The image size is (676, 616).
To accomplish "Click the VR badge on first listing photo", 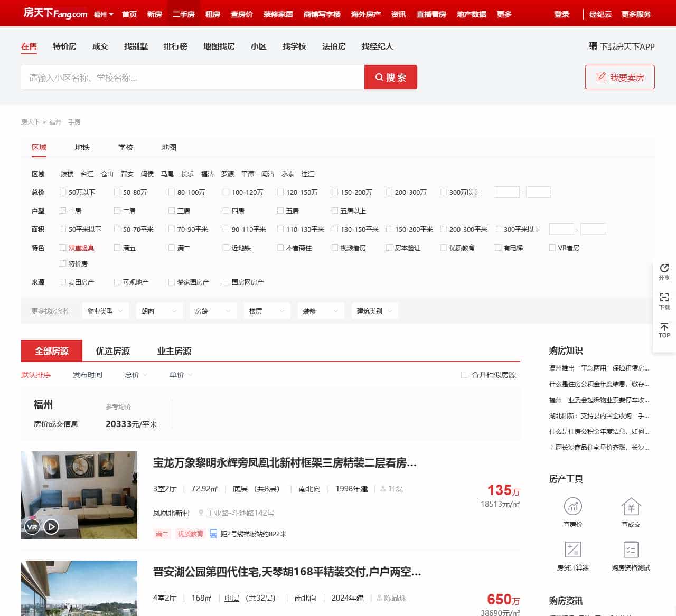I will pyautogui.click(x=32, y=526).
